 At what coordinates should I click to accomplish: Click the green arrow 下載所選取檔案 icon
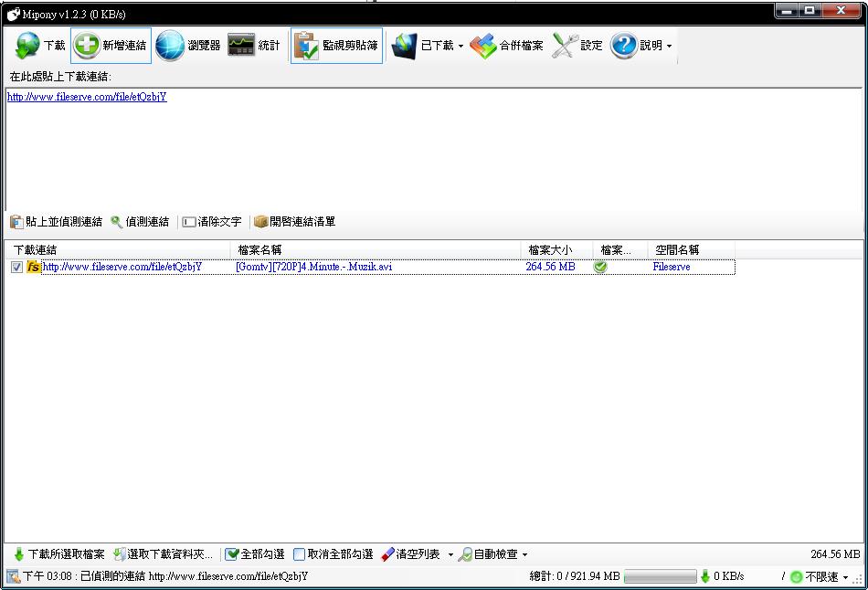[19, 554]
